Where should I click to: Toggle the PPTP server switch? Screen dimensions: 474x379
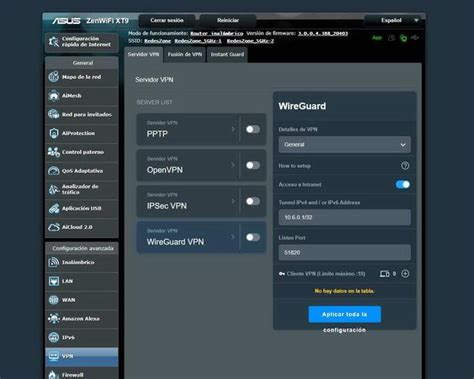click(x=253, y=129)
